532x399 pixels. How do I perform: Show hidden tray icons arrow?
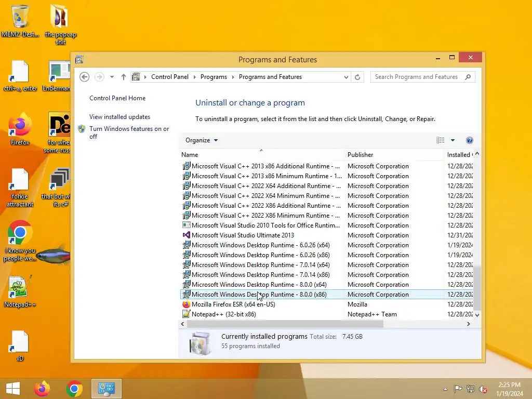click(445, 389)
